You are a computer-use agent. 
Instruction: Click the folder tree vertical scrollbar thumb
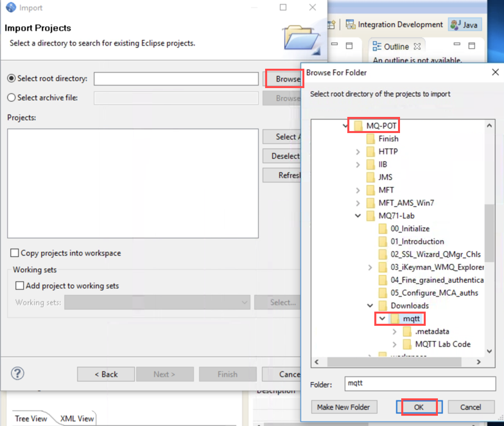coord(489,233)
